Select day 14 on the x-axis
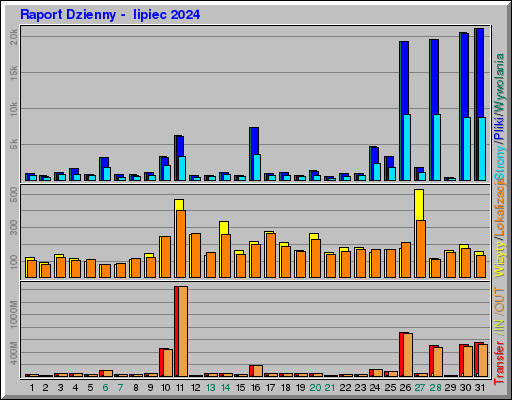Viewport: 512px width, 400px height. click(x=225, y=388)
